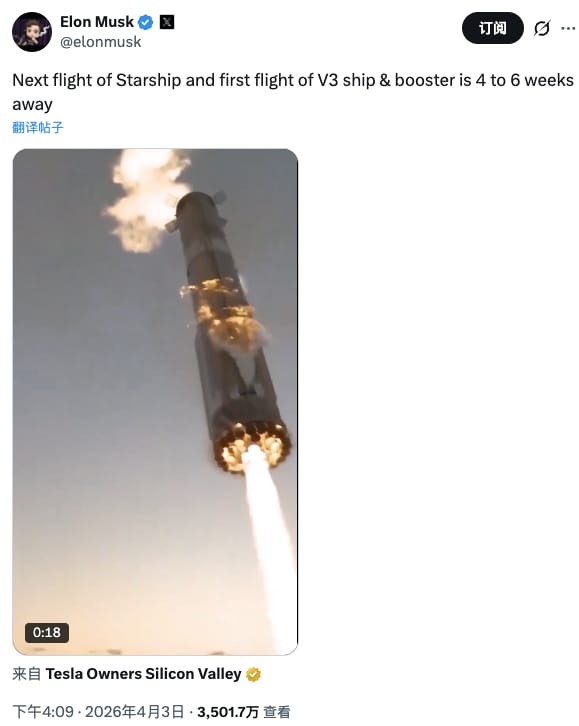
Task: Click the rocket engine cluster in video
Action: click(x=252, y=447)
